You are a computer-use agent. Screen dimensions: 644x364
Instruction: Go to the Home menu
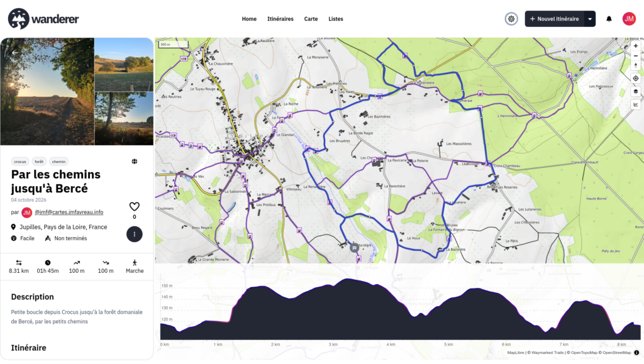click(x=249, y=19)
